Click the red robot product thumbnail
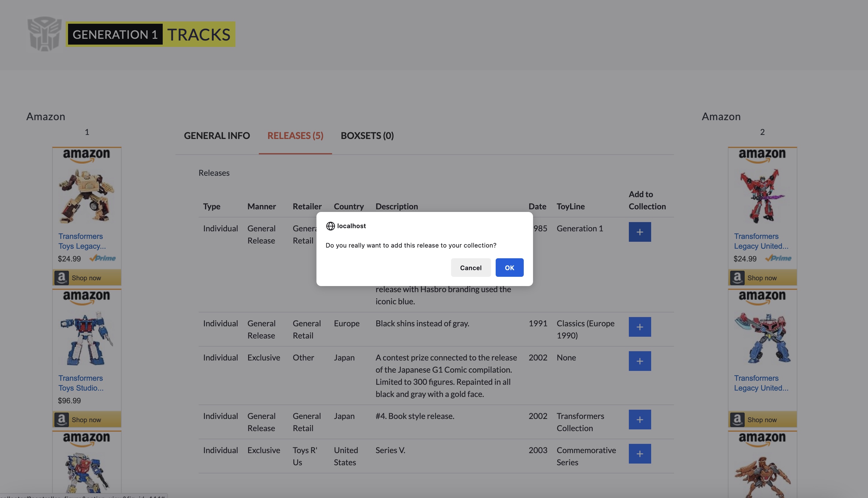The height and width of the screenshot is (498, 868). coord(762,196)
